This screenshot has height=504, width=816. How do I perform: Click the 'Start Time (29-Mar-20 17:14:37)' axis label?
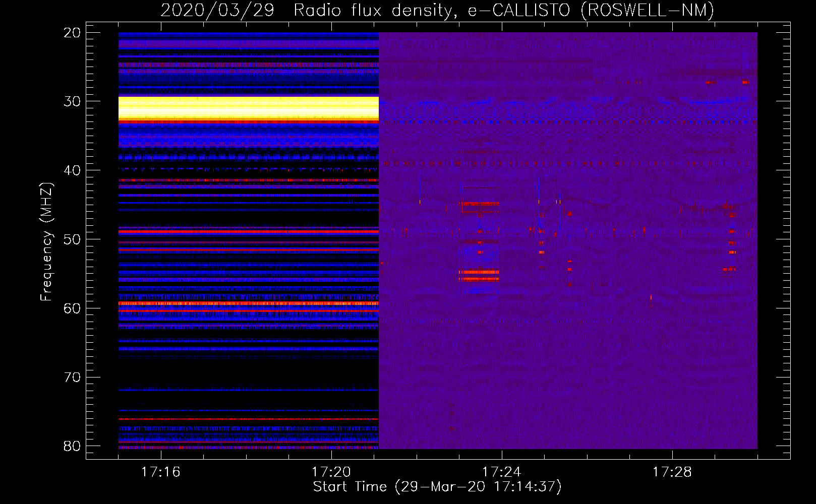point(437,487)
